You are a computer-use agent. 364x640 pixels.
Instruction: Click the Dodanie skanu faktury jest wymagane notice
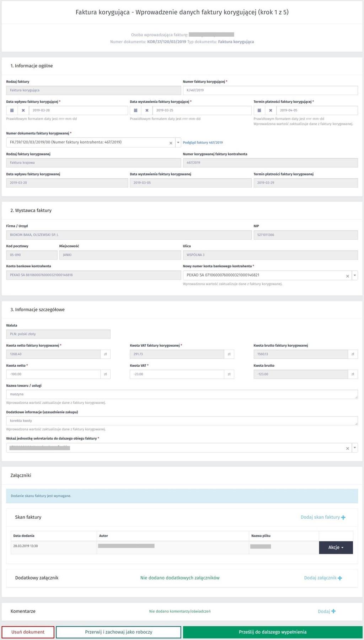tap(182, 496)
